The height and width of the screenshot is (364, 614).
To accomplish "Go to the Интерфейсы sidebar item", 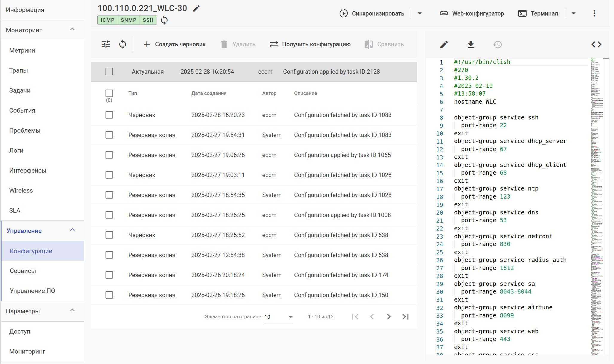I will pyautogui.click(x=28, y=171).
